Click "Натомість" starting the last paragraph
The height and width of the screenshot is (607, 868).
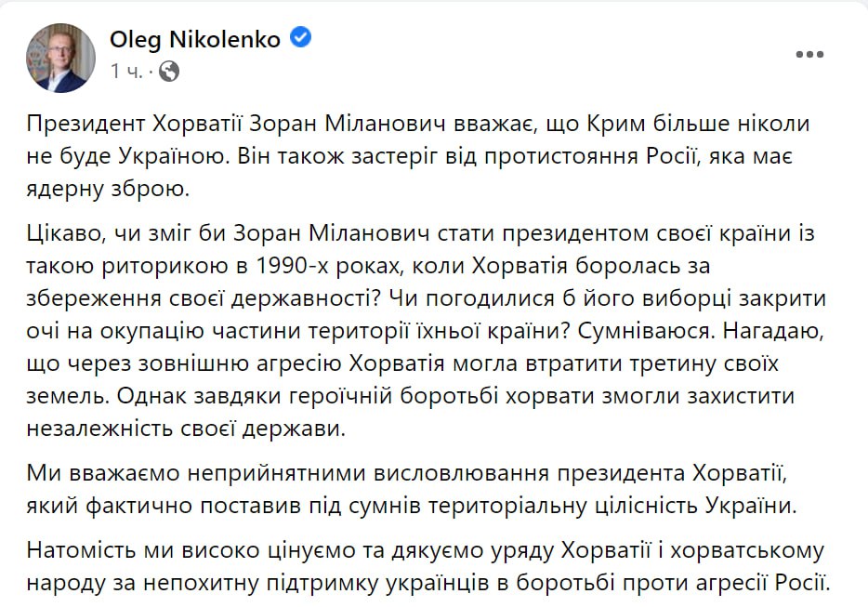pyautogui.click(x=81, y=552)
